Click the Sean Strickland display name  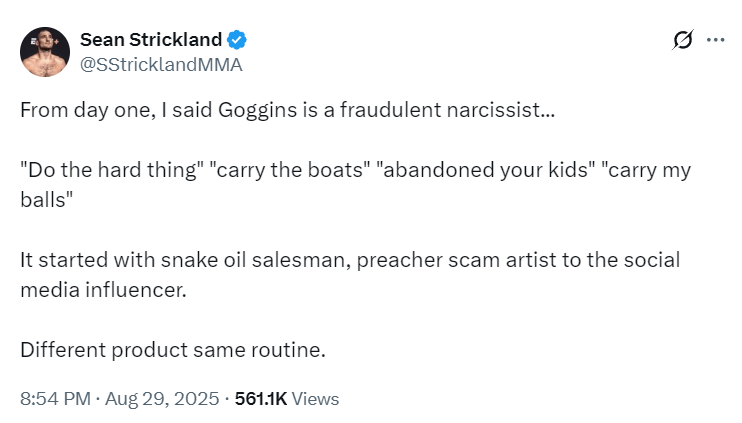150,41
